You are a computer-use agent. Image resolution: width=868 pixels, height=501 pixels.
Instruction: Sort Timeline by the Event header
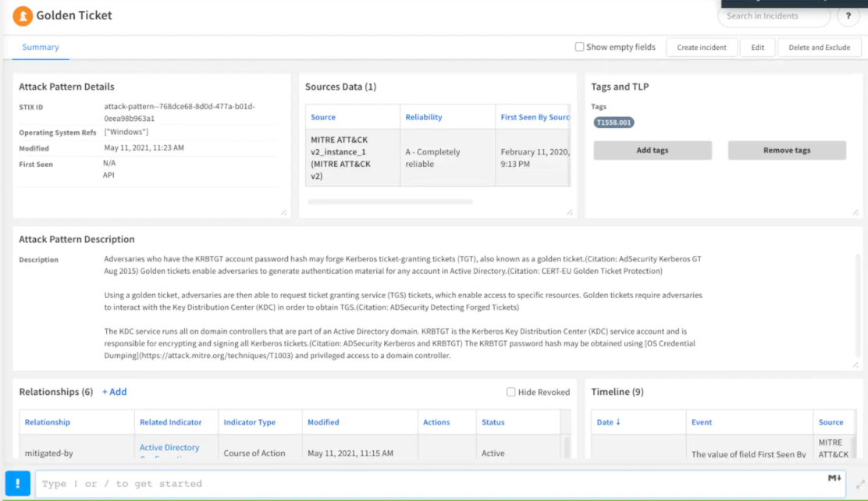tap(702, 422)
